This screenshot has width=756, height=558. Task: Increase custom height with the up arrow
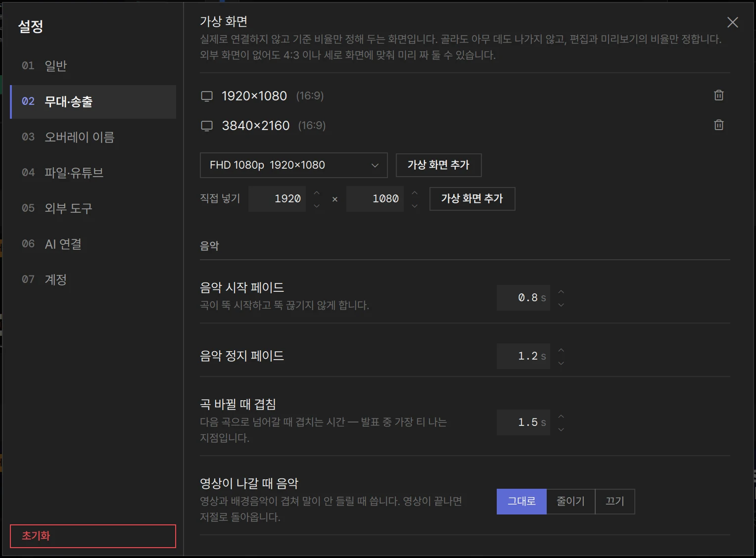(x=415, y=193)
